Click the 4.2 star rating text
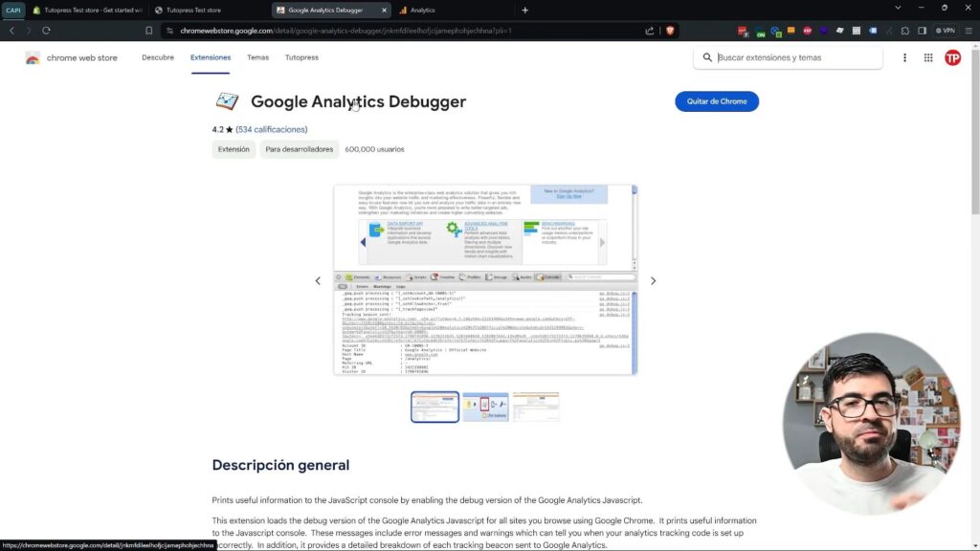 (x=222, y=129)
